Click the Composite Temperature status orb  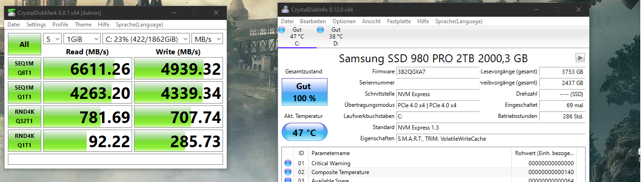coord(288,172)
